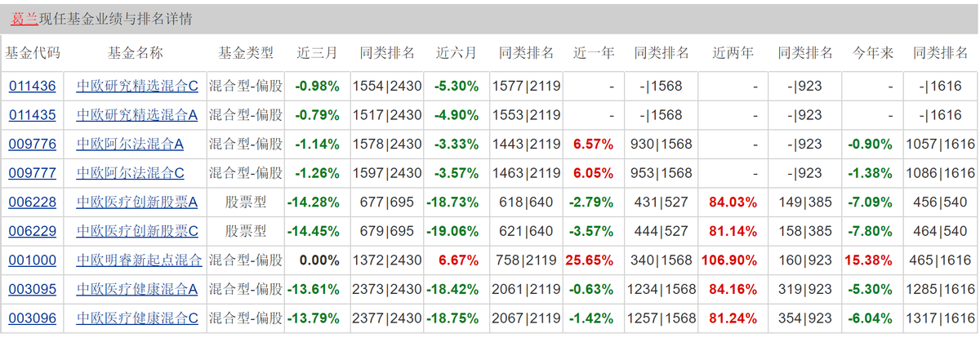Viewport: 980px width, 338px height.
Task: Select the 340|1568 ranking cell
Action: coord(662,260)
